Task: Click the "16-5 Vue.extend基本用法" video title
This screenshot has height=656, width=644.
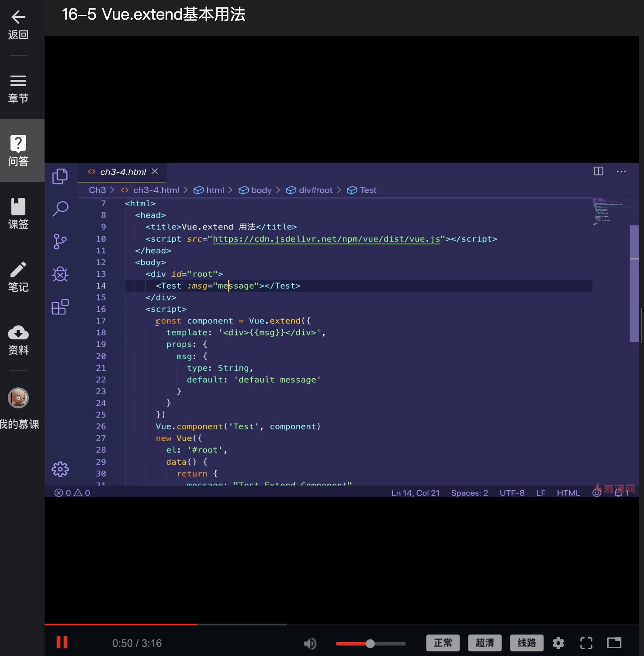Action: (153, 14)
